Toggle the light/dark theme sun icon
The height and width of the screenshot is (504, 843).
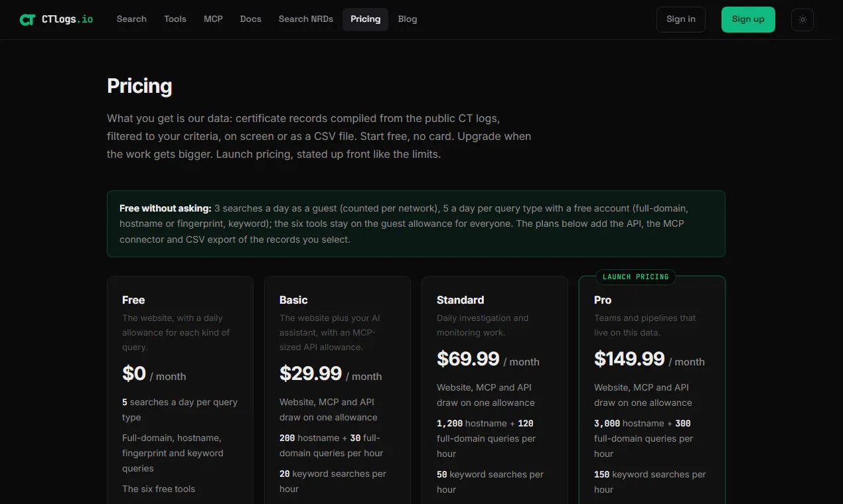click(x=803, y=20)
